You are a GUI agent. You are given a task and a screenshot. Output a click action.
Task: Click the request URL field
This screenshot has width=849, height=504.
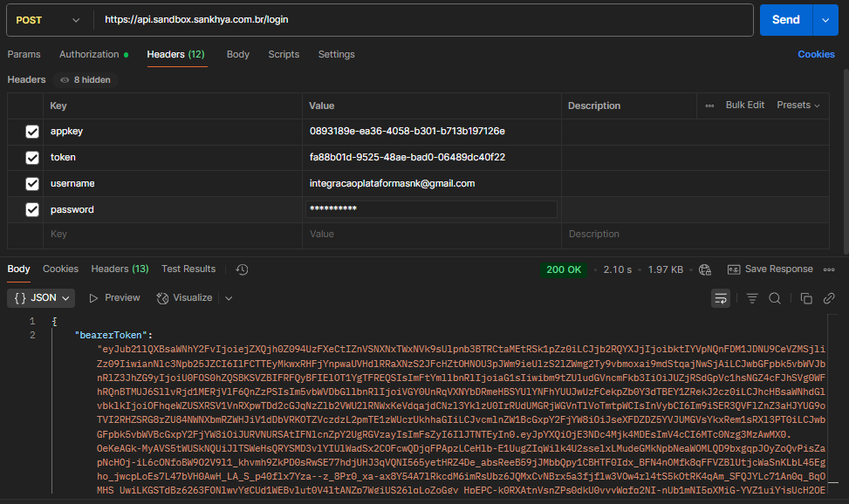click(x=423, y=20)
